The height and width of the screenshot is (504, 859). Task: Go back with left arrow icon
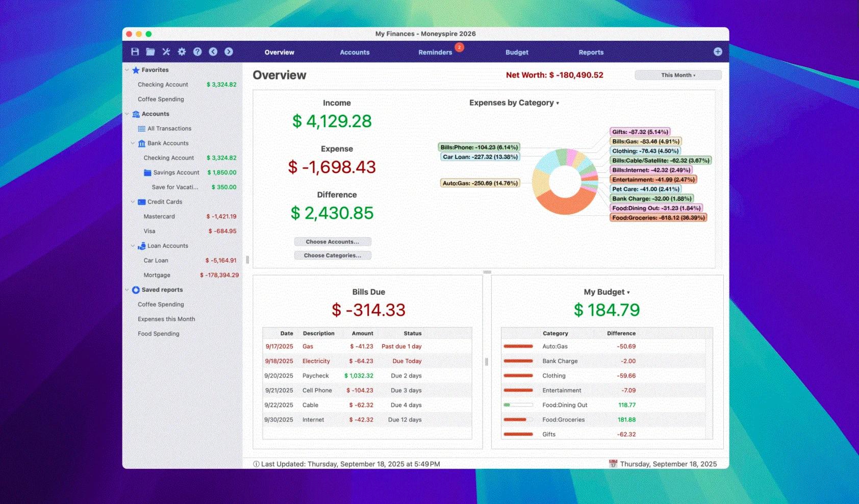(x=213, y=52)
